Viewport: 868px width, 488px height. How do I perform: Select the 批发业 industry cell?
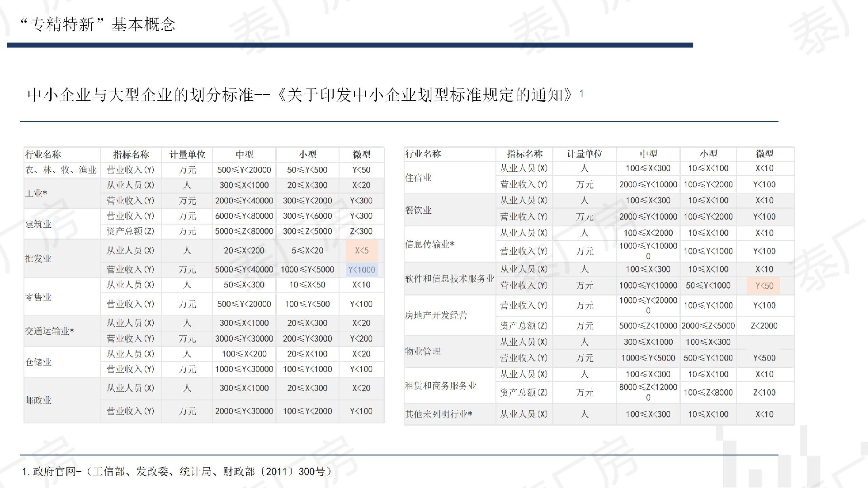(x=61, y=258)
